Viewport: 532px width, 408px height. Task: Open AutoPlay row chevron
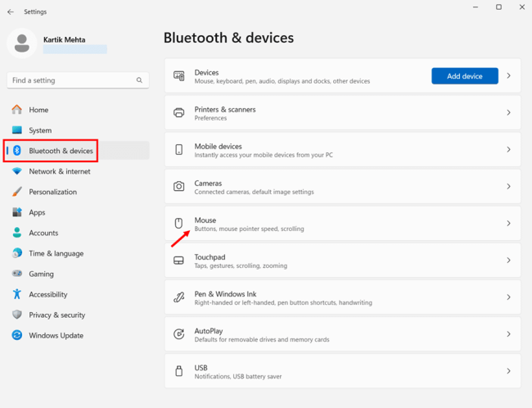508,334
